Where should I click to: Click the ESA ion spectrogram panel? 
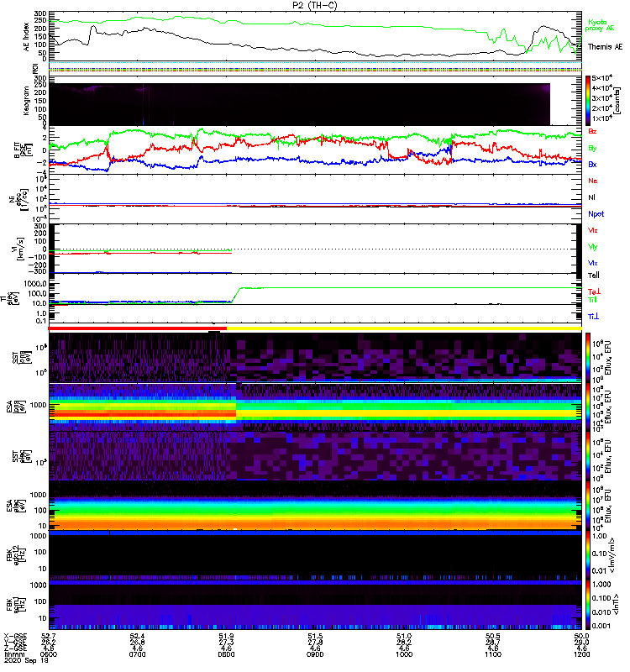pyautogui.click(x=315, y=407)
